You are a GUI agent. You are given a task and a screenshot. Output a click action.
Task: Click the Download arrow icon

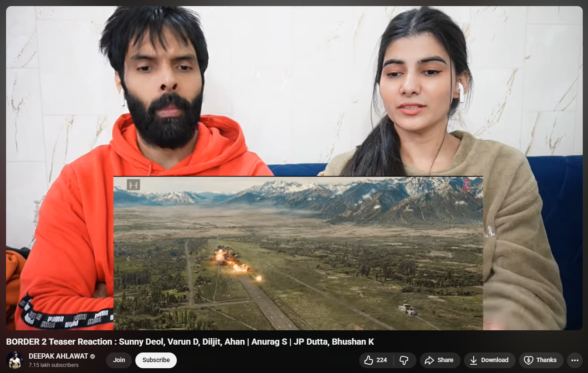click(474, 360)
